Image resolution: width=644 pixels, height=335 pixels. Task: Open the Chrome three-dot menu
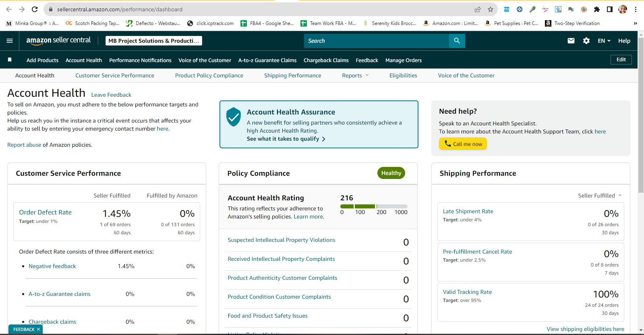click(x=636, y=9)
